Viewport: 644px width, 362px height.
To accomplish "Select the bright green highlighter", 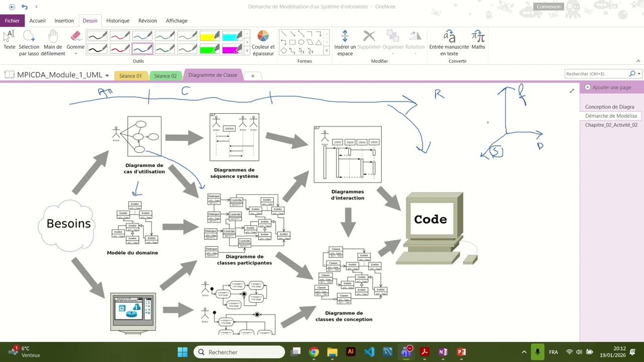I will [x=210, y=49].
